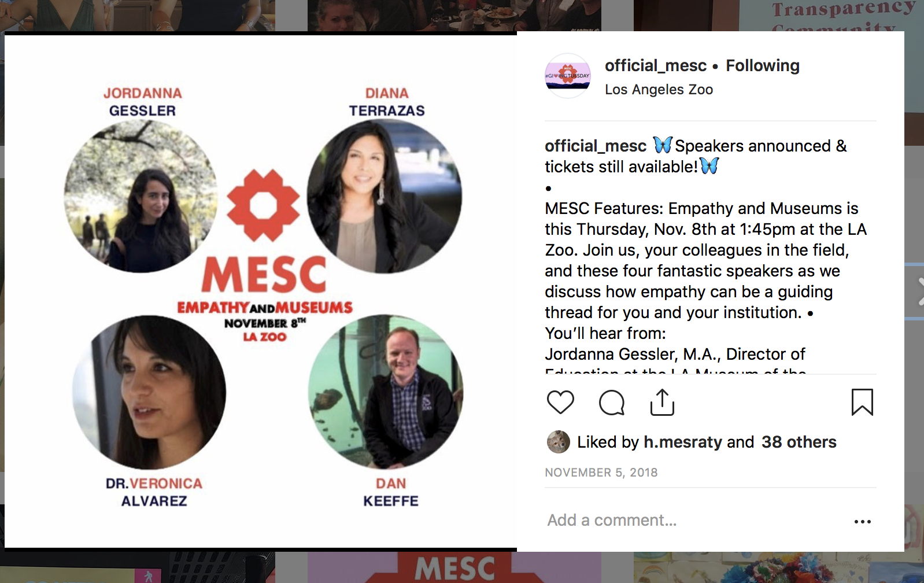The image size is (924, 583).
Task: Open the official_mesc username in the header
Action: click(656, 65)
